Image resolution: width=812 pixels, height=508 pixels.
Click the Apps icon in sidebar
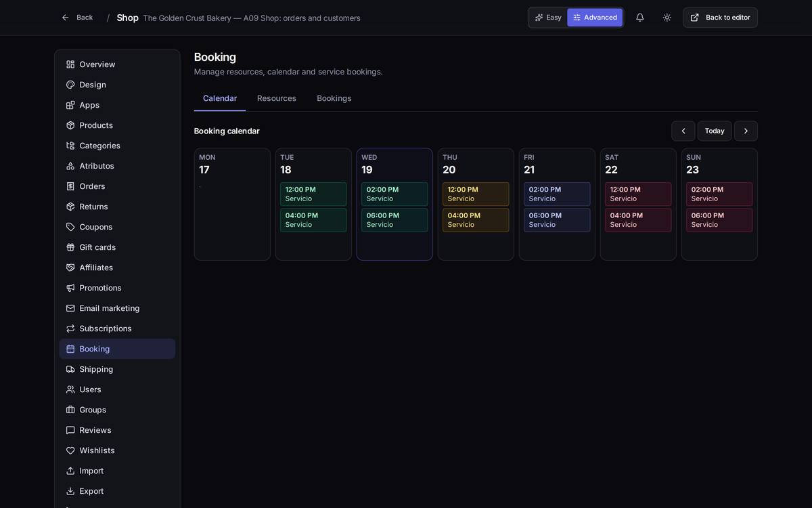(70, 105)
